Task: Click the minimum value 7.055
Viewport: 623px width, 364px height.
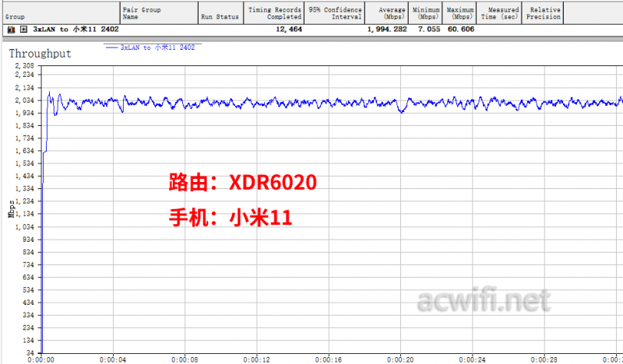Action: click(x=429, y=30)
